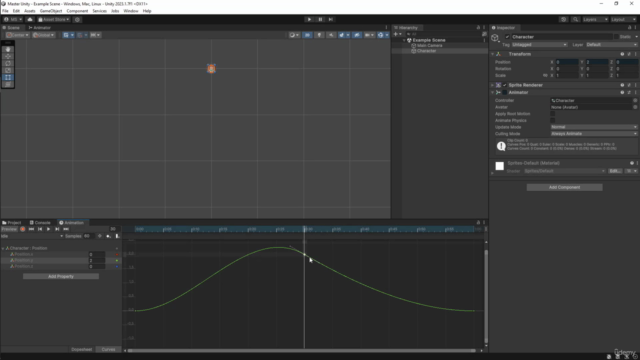Click the Samples value field
This screenshot has height=360, width=640.
click(x=89, y=236)
